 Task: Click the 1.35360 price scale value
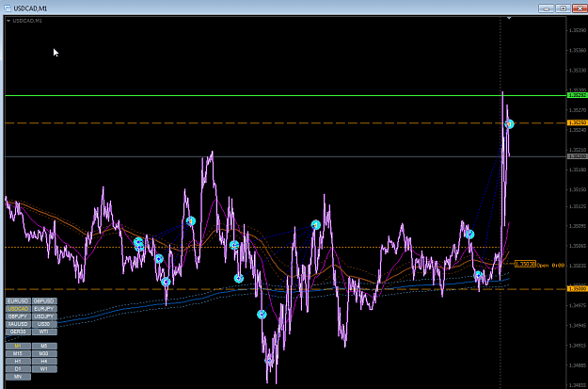577,50
